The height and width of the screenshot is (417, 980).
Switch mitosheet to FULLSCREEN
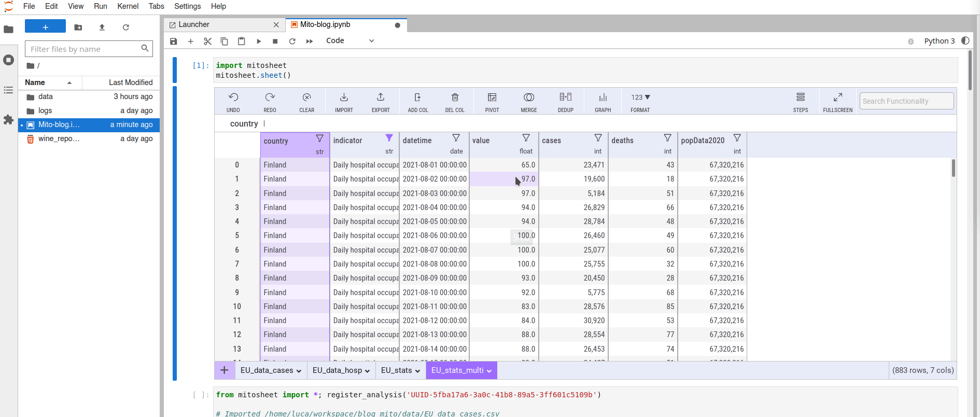tap(838, 102)
